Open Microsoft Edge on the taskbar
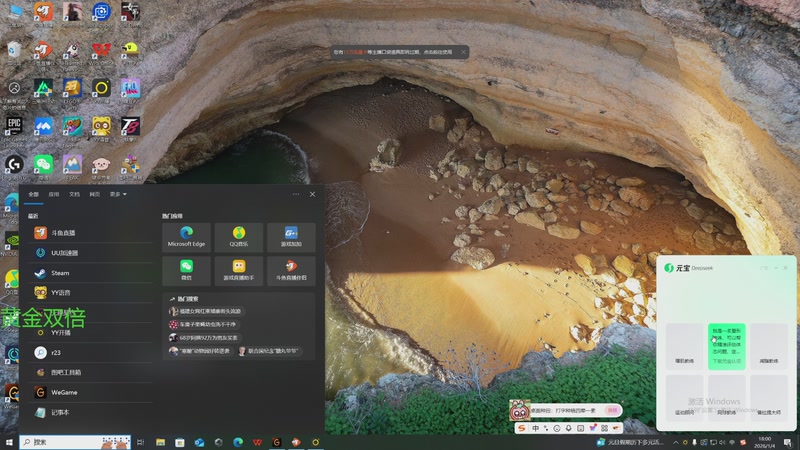This screenshot has height=450, width=800. [x=238, y=442]
